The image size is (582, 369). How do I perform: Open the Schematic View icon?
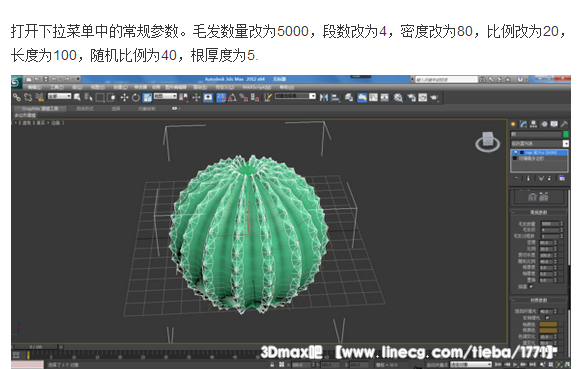[x=385, y=98]
